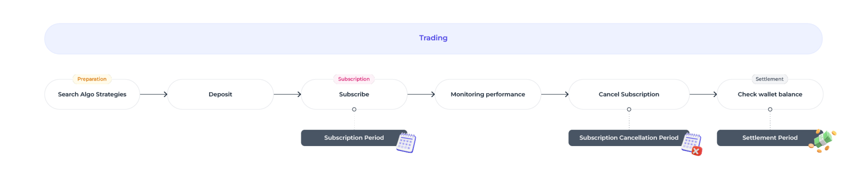Click the green cash and coins icon

[823, 141]
